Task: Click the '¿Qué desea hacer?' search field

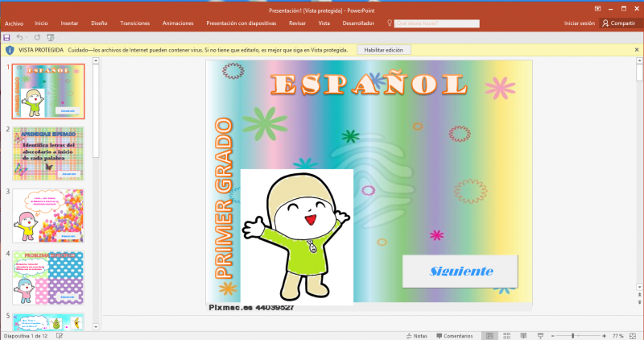Action: click(436, 23)
